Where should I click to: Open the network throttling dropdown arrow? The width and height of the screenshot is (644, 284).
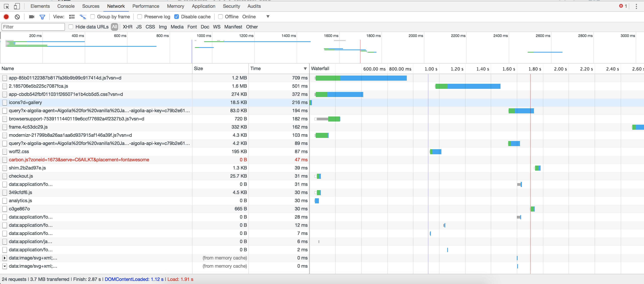(268, 17)
